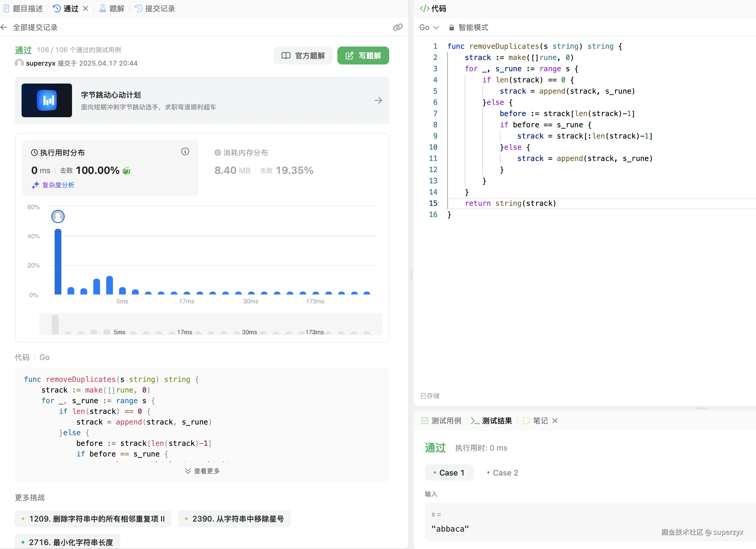Click the user avatar marker on the chart
The height and width of the screenshot is (549, 756).
pos(58,216)
